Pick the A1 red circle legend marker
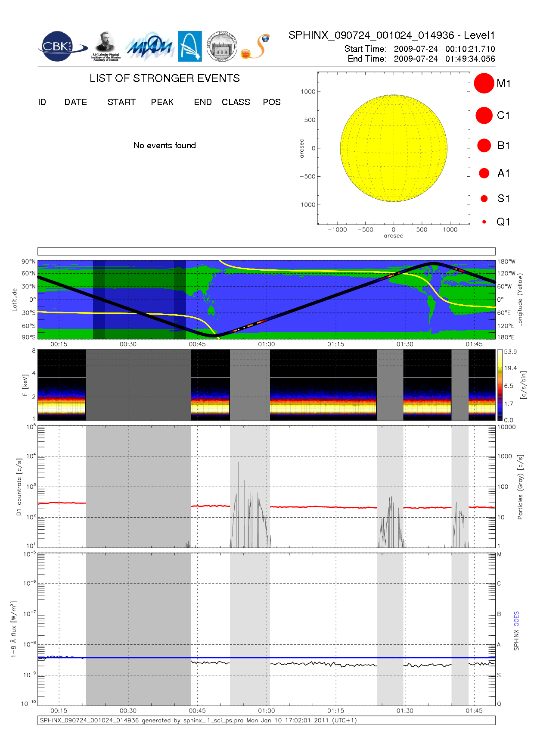 pyautogui.click(x=484, y=173)
